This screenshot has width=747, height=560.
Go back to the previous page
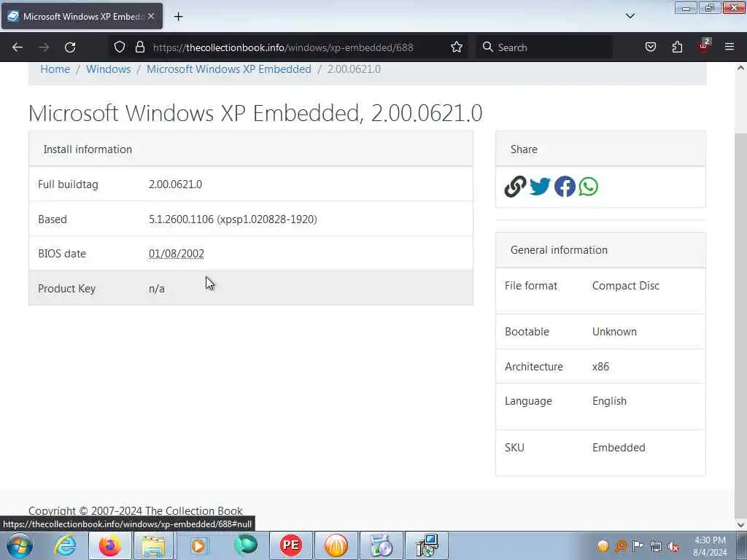click(18, 47)
